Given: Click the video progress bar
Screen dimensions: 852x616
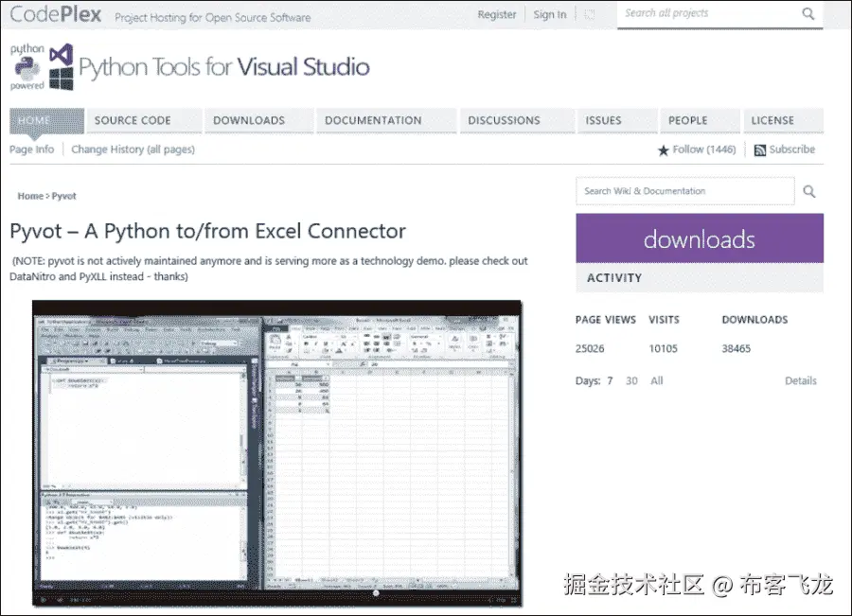Looking at the screenshot, I should click(x=277, y=593).
